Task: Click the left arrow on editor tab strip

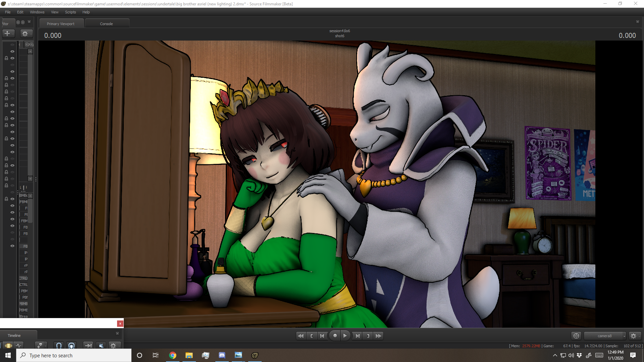Action: [x=18, y=22]
